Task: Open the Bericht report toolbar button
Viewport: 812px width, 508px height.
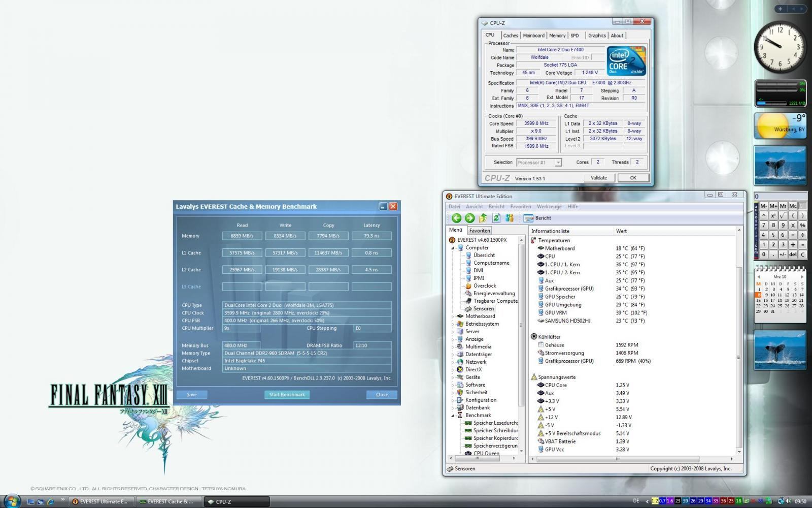Action: coord(537,218)
